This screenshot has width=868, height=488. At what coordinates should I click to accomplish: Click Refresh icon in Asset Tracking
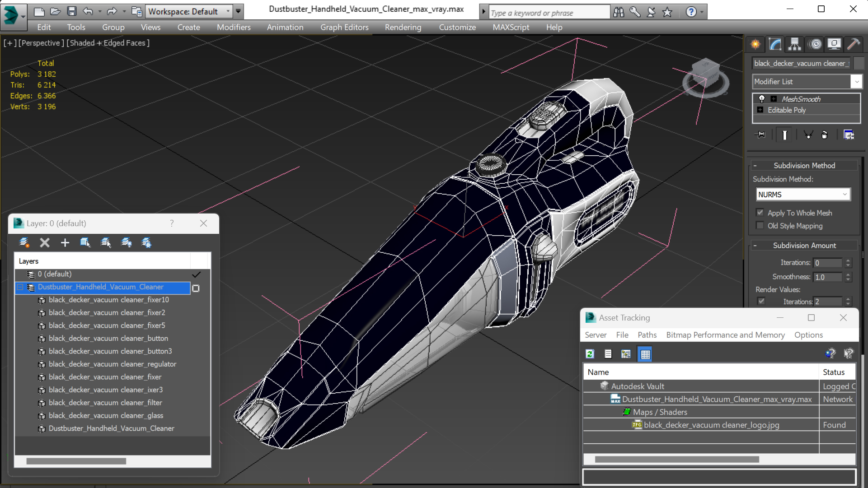coord(590,354)
